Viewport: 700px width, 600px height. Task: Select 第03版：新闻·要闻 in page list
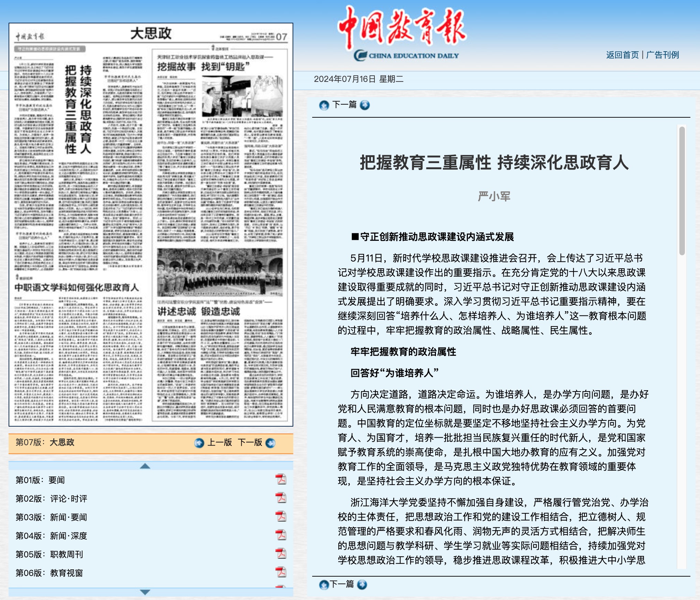[x=52, y=517]
